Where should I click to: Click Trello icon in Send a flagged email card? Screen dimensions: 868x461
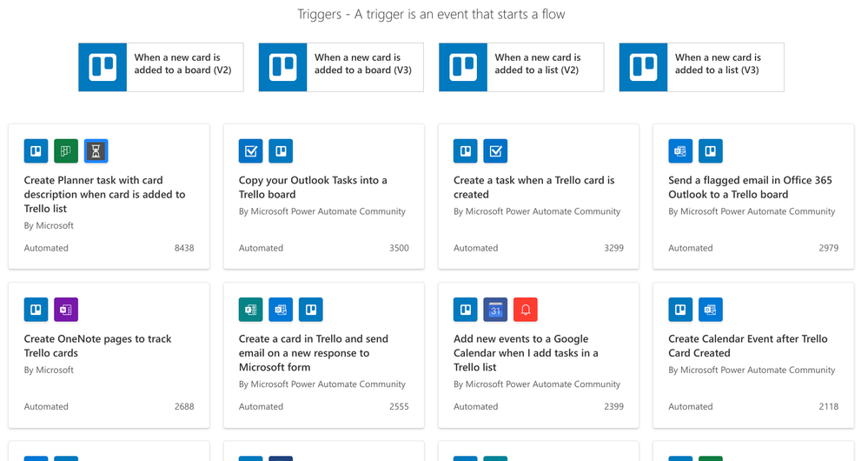pos(710,150)
